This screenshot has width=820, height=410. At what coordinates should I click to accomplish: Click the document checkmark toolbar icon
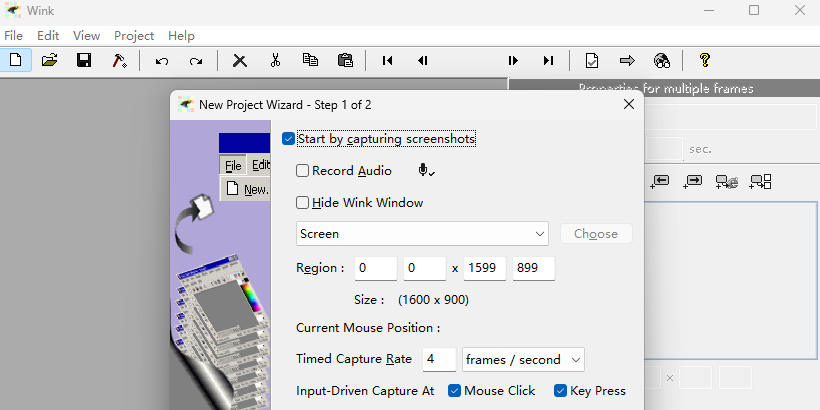[x=591, y=61]
